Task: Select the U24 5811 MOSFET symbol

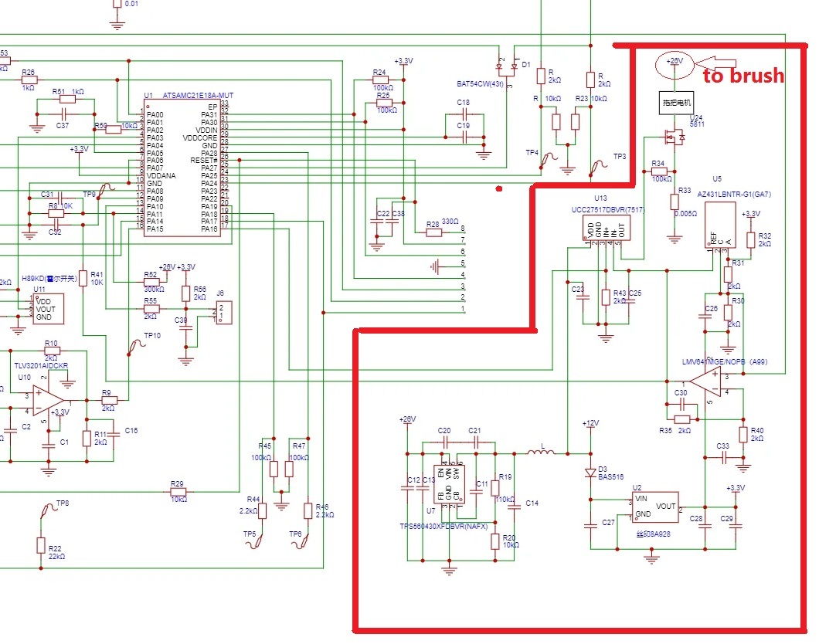Action: click(x=674, y=137)
